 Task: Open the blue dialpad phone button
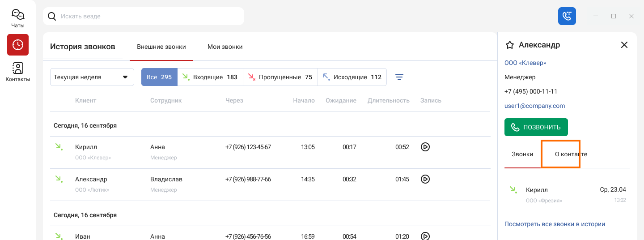click(x=567, y=16)
